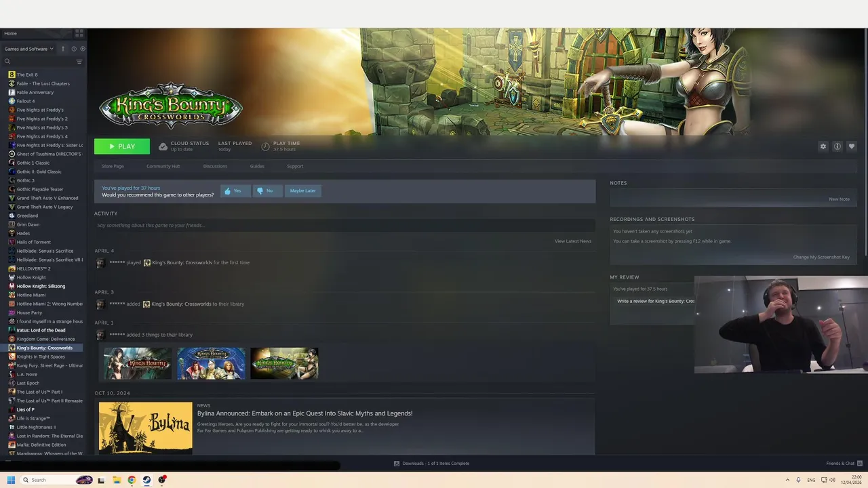Open the third King's Bounty thumbnail
Image resolution: width=868 pixels, height=488 pixels.
tap(284, 363)
